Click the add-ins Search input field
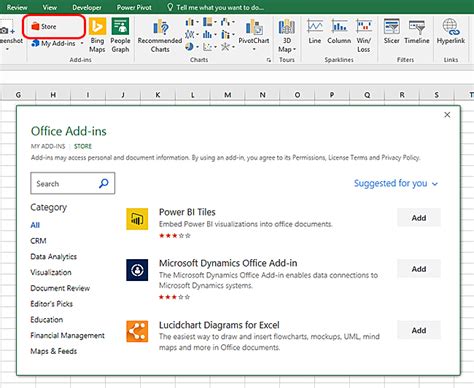Image resolution: width=474 pixels, height=388 pixels. point(73,183)
